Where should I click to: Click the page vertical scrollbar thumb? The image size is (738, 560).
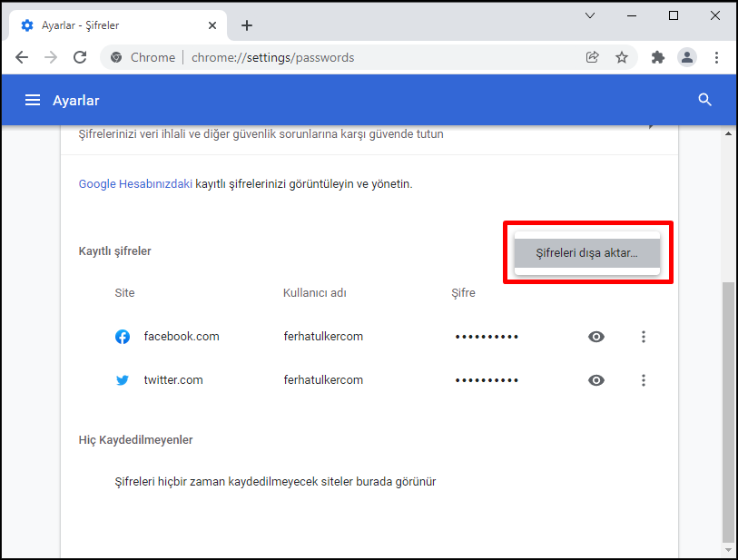(x=728, y=412)
